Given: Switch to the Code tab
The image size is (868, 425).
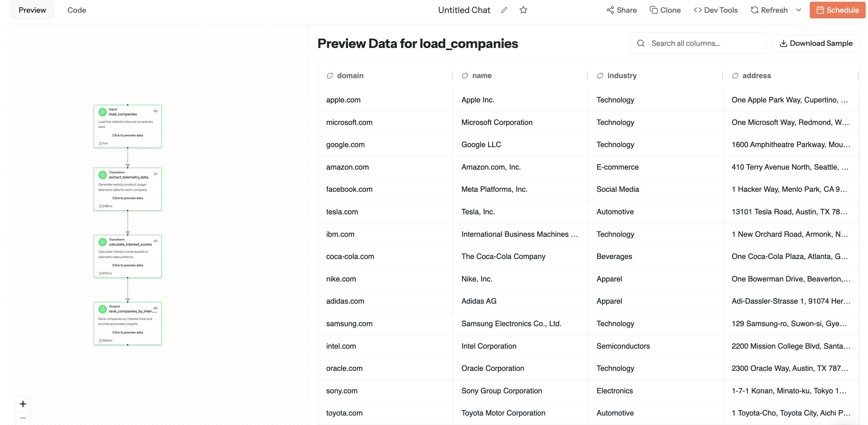Looking at the screenshot, I should [x=77, y=10].
